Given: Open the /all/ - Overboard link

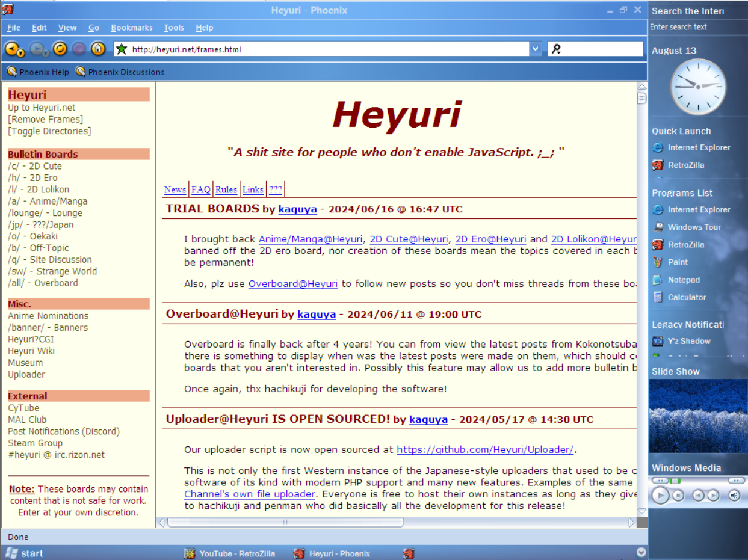Looking at the screenshot, I should (x=43, y=283).
